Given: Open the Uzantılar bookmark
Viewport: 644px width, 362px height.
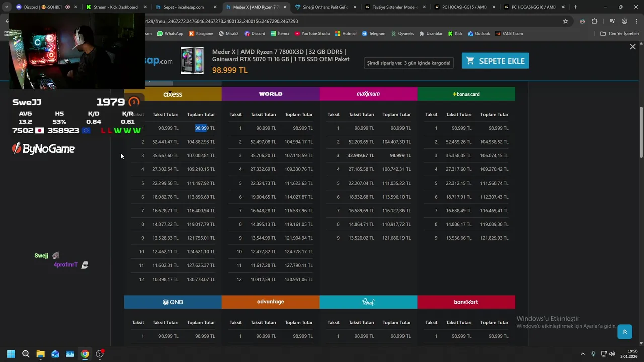Looking at the screenshot, I should coord(430,33).
